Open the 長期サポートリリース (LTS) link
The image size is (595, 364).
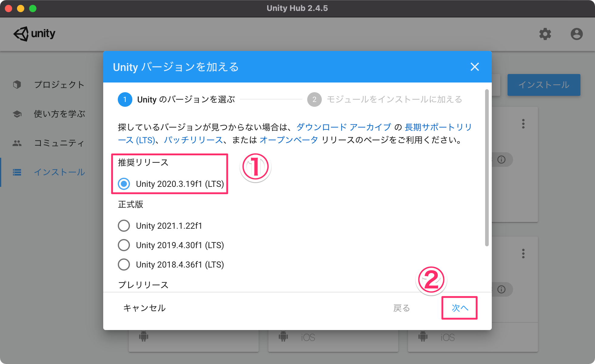click(x=438, y=127)
